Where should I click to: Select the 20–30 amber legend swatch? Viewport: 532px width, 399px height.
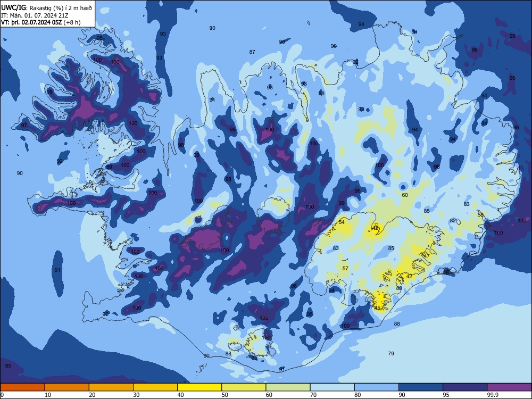(111, 387)
